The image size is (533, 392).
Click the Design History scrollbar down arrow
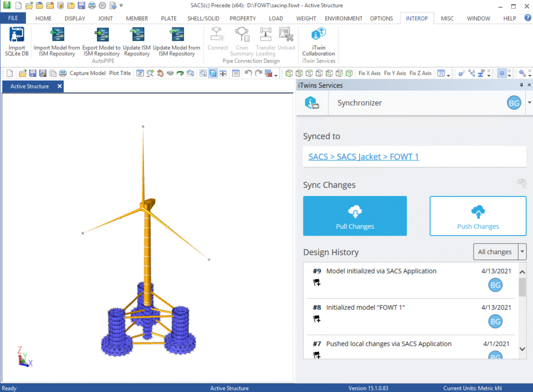(522, 349)
